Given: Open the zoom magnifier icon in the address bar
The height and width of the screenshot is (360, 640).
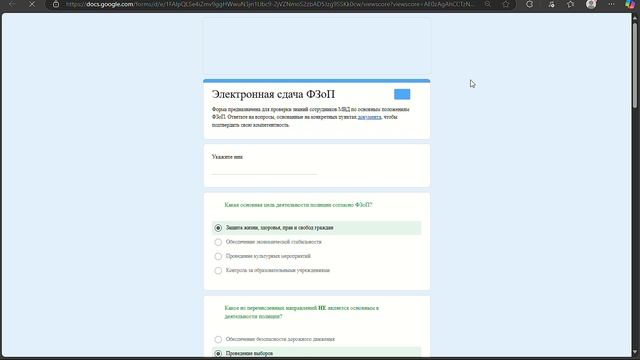Looking at the screenshot, I should point(488,4).
